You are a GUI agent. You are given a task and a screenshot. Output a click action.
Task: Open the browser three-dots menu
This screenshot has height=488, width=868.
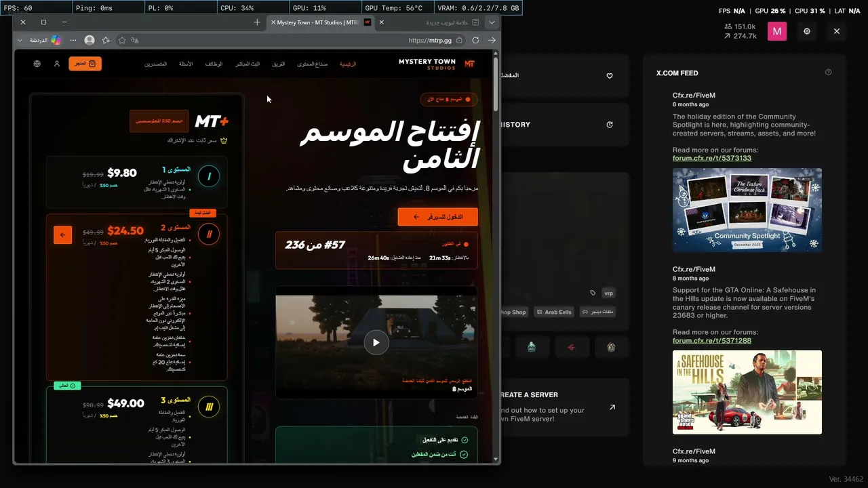[x=73, y=40]
